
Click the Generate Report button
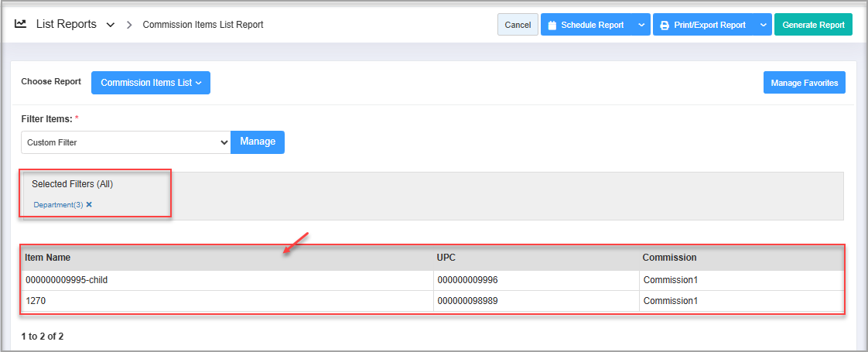click(x=813, y=25)
